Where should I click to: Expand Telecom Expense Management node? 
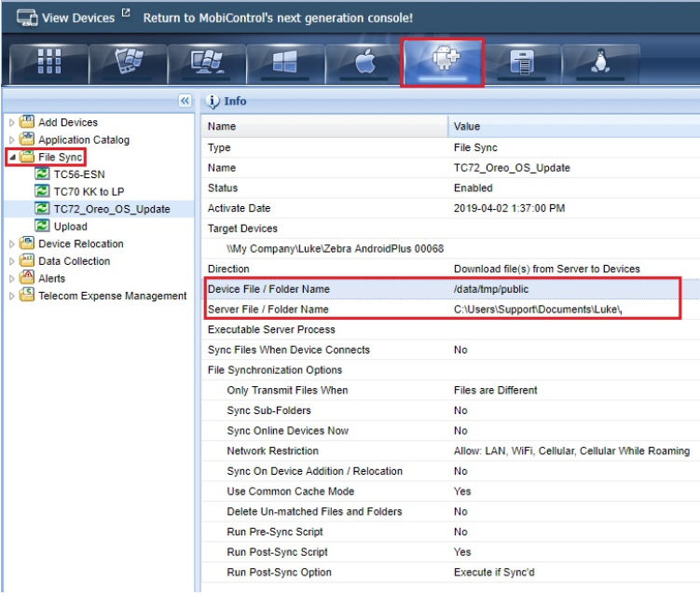pyautogui.click(x=12, y=296)
